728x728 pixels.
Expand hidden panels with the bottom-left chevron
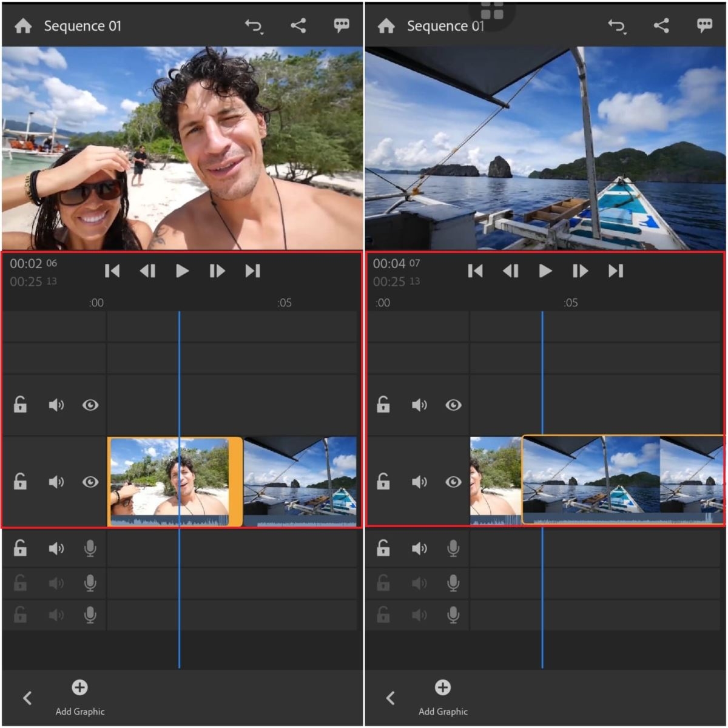[x=27, y=698]
